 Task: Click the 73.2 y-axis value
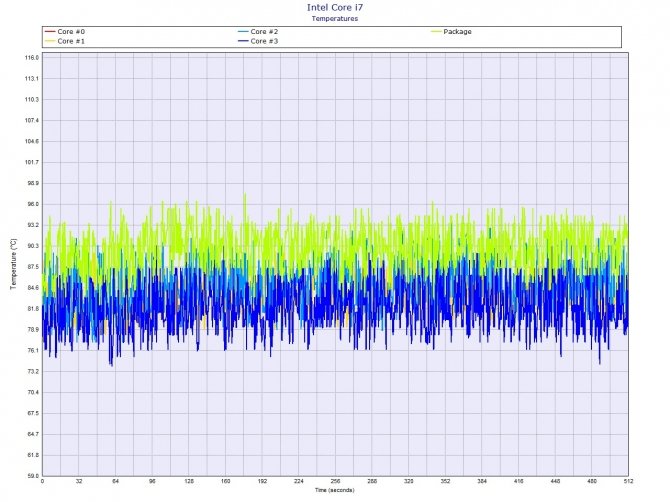click(x=32, y=372)
